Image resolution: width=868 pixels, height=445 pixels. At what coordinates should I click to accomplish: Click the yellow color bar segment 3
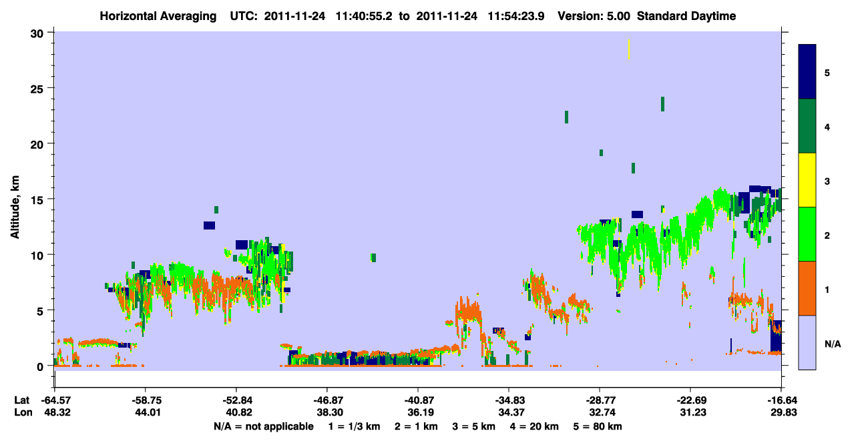click(807, 180)
